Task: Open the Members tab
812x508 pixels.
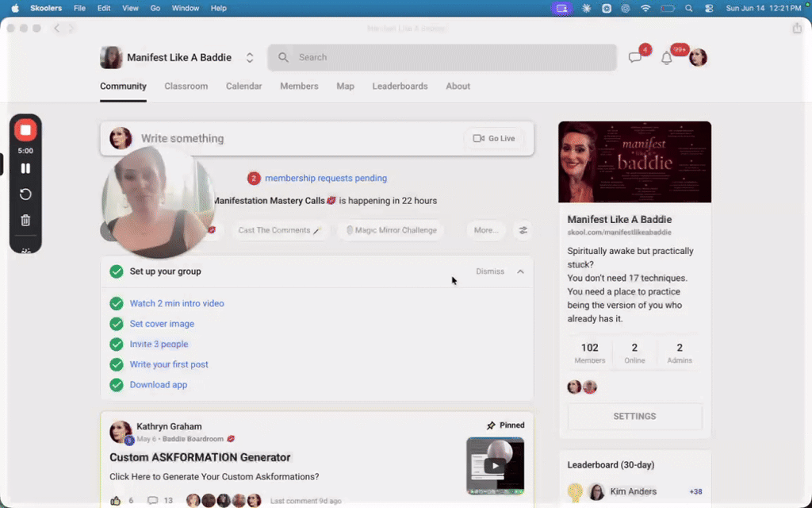Action: click(299, 86)
